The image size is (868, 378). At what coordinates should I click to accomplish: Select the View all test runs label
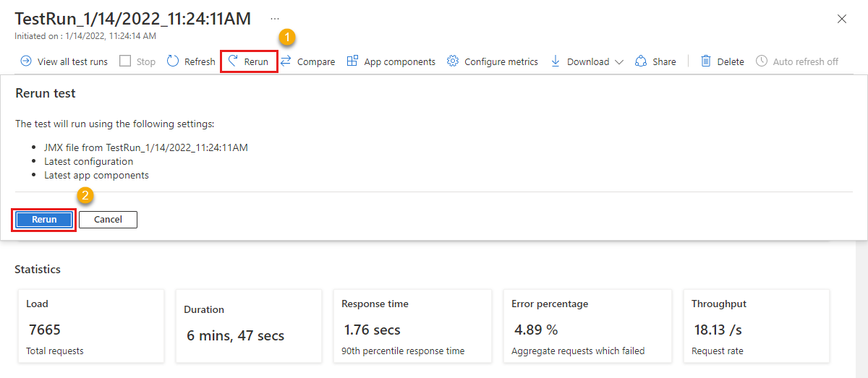pos(72,62)
